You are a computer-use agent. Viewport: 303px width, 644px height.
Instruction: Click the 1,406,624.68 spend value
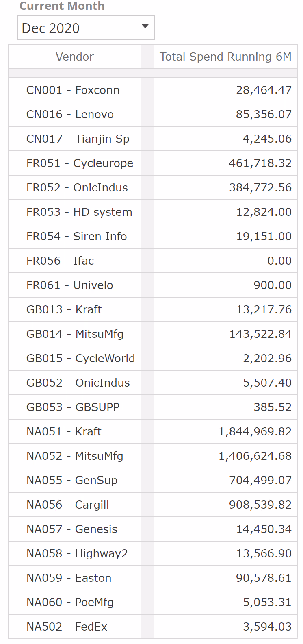tap(255, 456)
